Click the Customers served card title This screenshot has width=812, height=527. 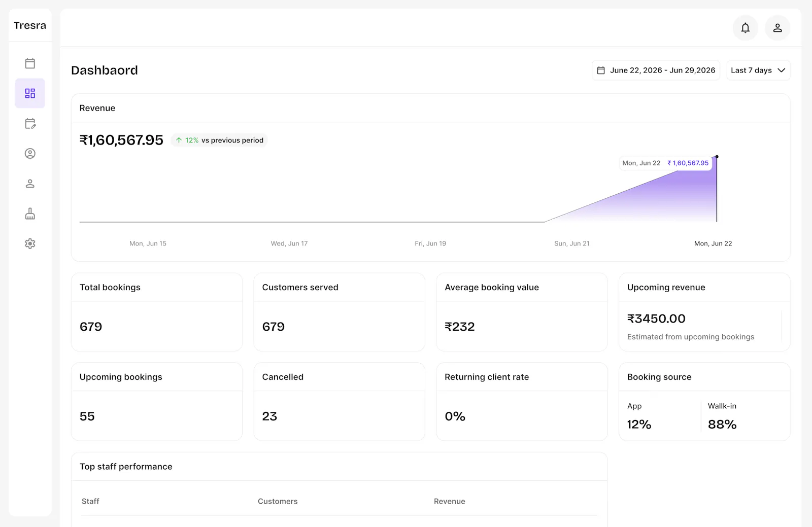(x=300, y=287)
